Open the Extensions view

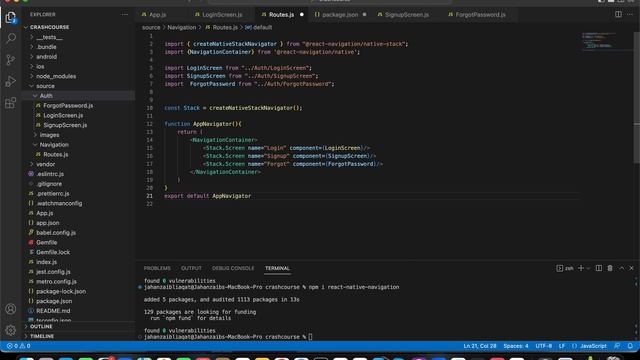tap(11, 103)
